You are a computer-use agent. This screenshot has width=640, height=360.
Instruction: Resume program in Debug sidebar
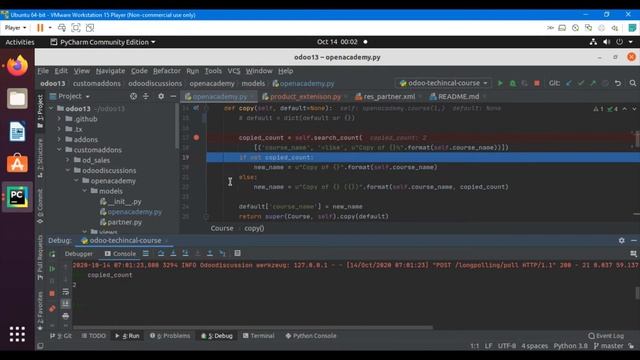point(52,269)
